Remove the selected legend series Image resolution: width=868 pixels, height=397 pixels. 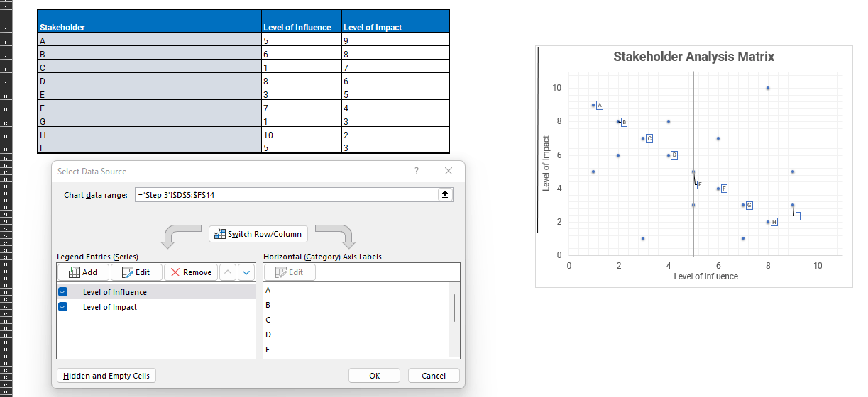[x=191, y=272]
